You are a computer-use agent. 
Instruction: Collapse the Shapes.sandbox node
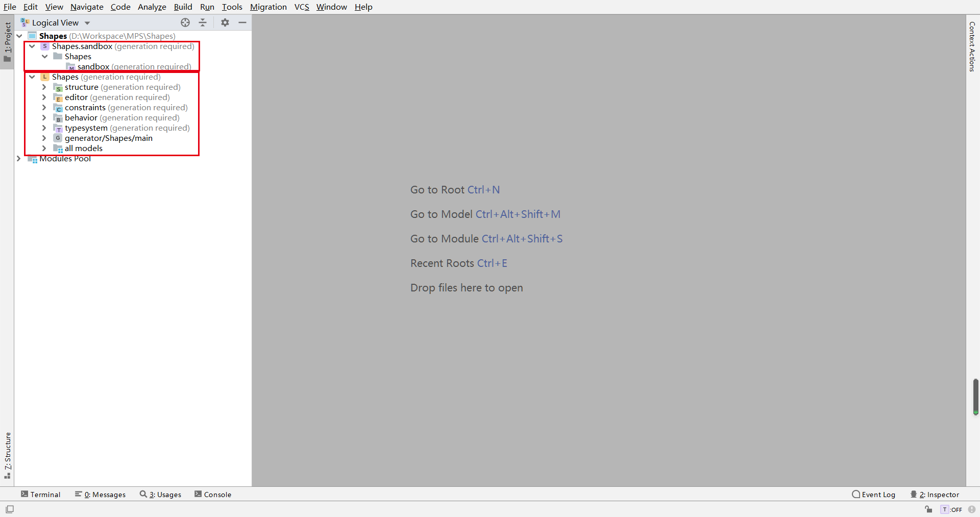tap(32, 46)
